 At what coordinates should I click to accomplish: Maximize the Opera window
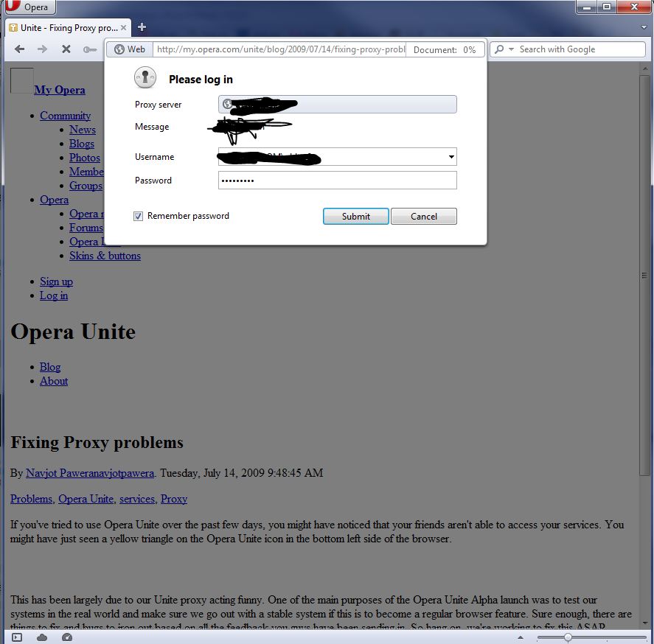607,7
